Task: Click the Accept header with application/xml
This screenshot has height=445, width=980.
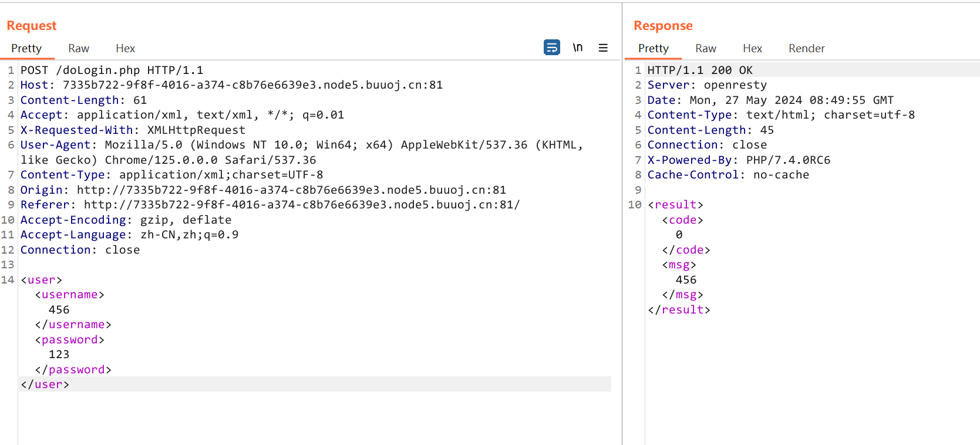Action: click(x=182, y=114)
